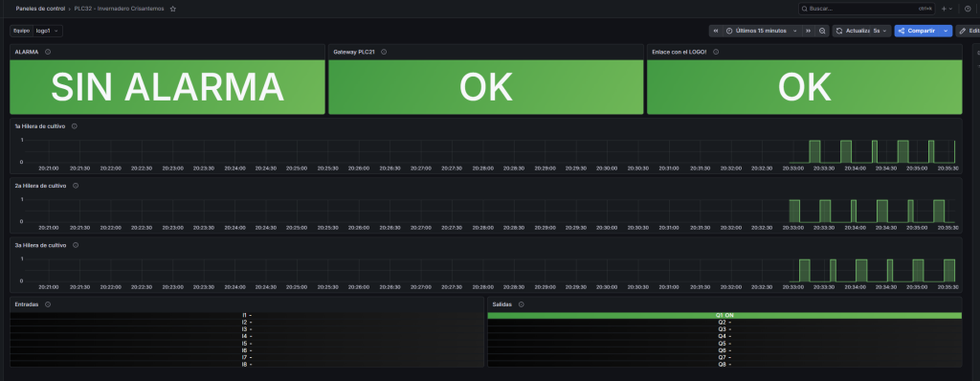Open the plus add menu in top bar
Image resolution: width=980 pixels, height=381 pixels.
pyautogui.click(x=947, y=9)
